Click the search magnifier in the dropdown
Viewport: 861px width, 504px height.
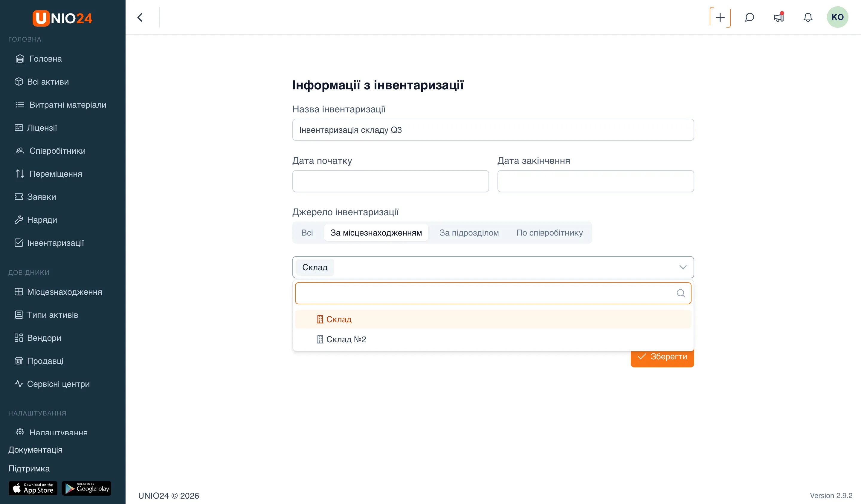[x=681, y=293]
